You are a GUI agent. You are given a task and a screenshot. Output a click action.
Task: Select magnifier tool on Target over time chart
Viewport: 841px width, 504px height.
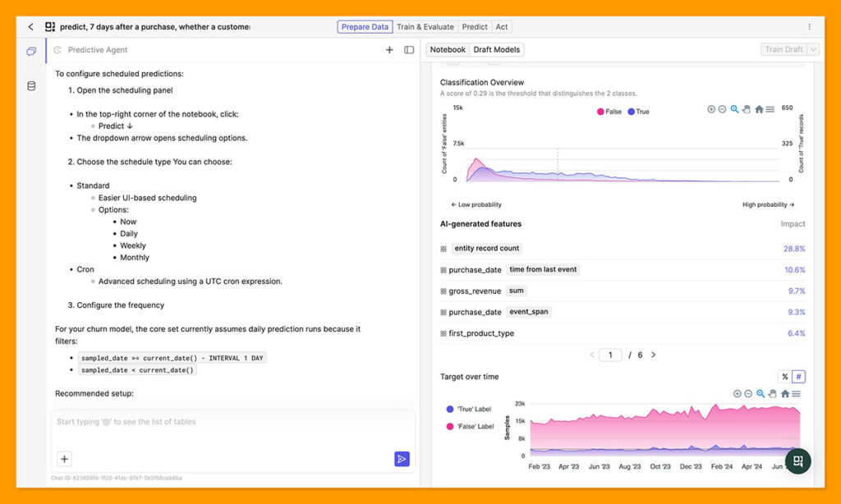pyautogui.click(x=761, y=393)
